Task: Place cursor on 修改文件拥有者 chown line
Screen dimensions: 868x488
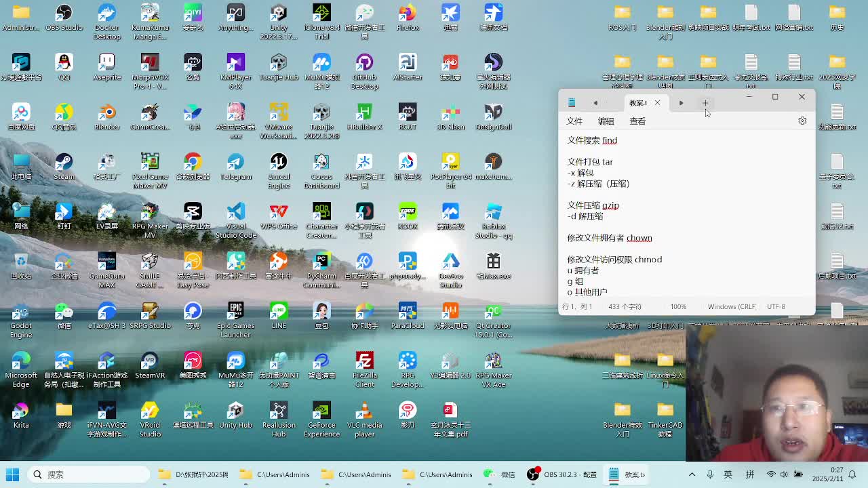Action: pos(610,238)
